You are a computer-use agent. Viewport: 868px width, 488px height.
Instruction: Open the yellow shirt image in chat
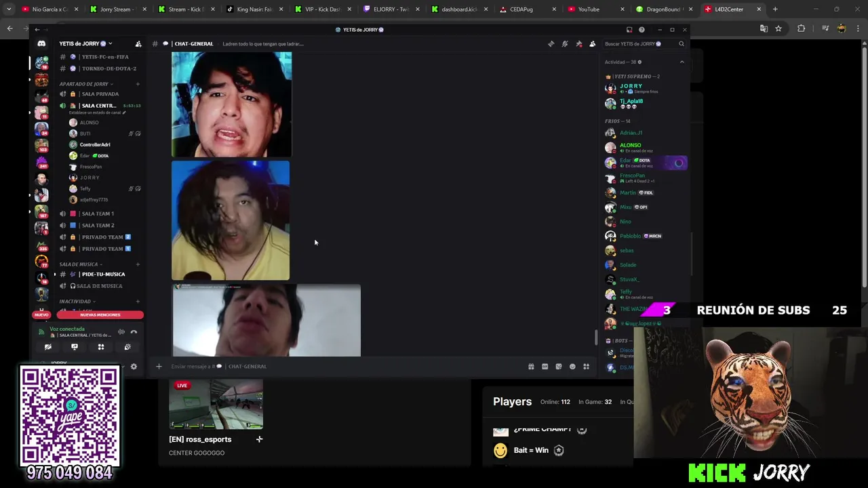(x=231, y=220)
